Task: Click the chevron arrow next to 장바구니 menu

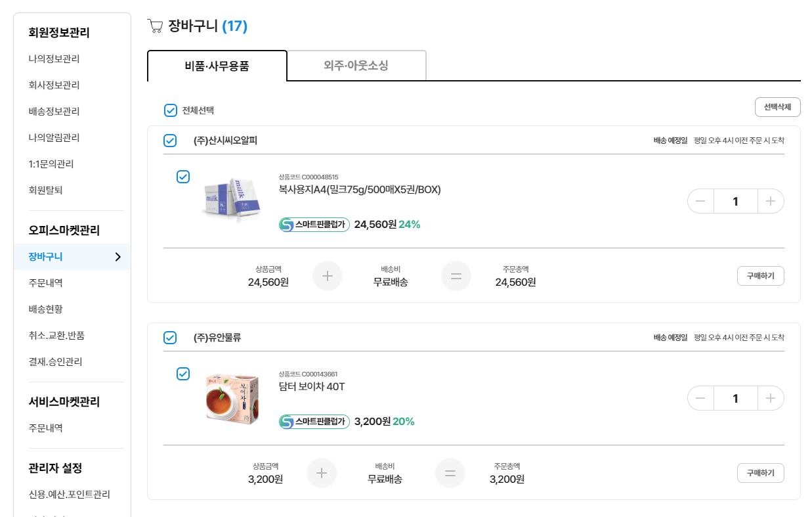Action: [x=118, y=257]
